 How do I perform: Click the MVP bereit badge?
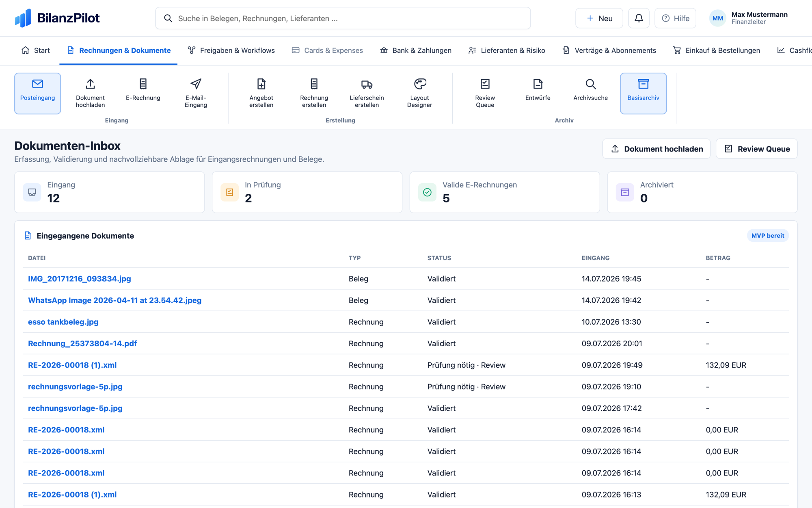click(x=768, y=236)
